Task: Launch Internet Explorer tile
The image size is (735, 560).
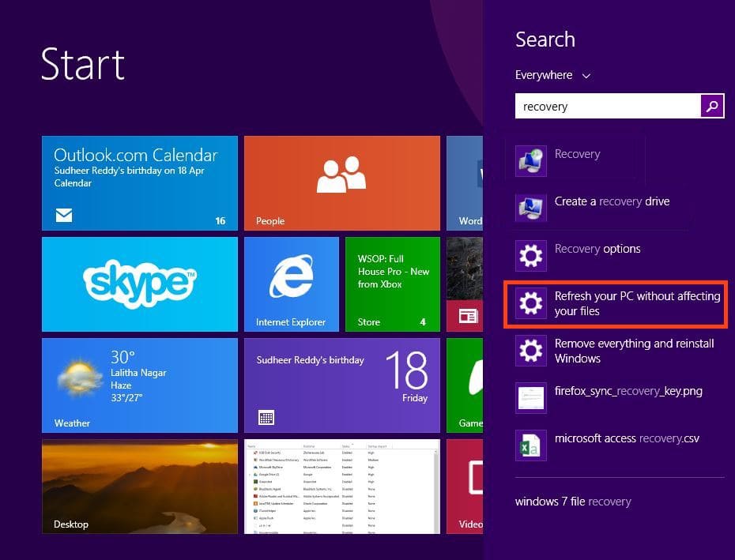Action: click(291, 284)
